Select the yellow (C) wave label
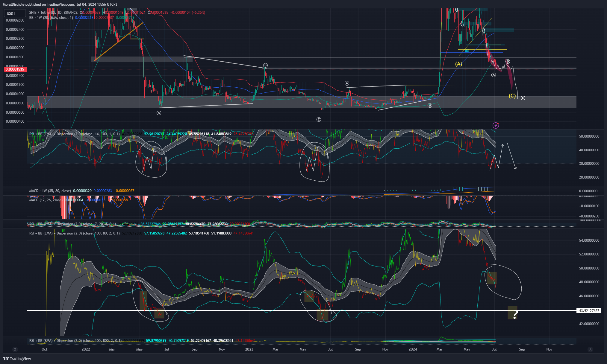The height and width of the screenshot is (364, 607). click(x=512, y=96)
